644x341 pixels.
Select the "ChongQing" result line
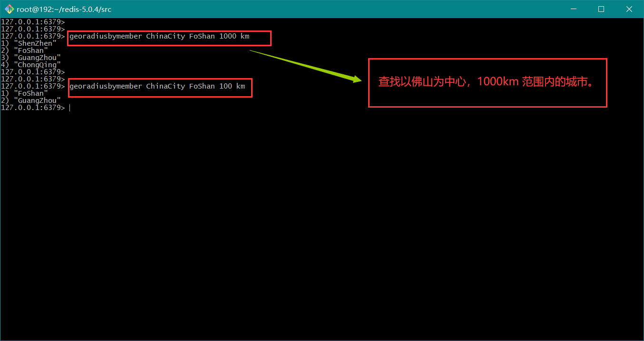(37, 65)
